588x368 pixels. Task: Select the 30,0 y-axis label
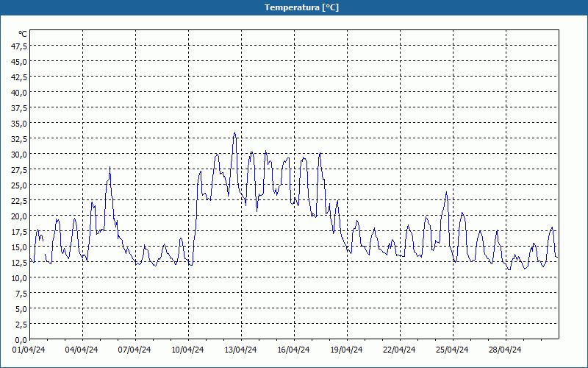[x=19, y=155]
